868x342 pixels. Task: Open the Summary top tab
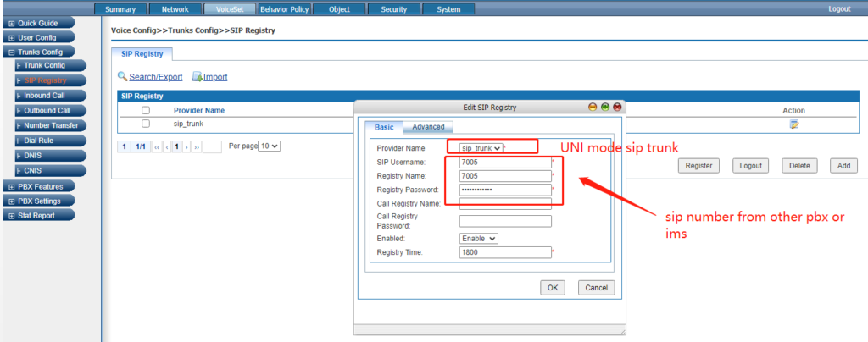pos(120,9)
